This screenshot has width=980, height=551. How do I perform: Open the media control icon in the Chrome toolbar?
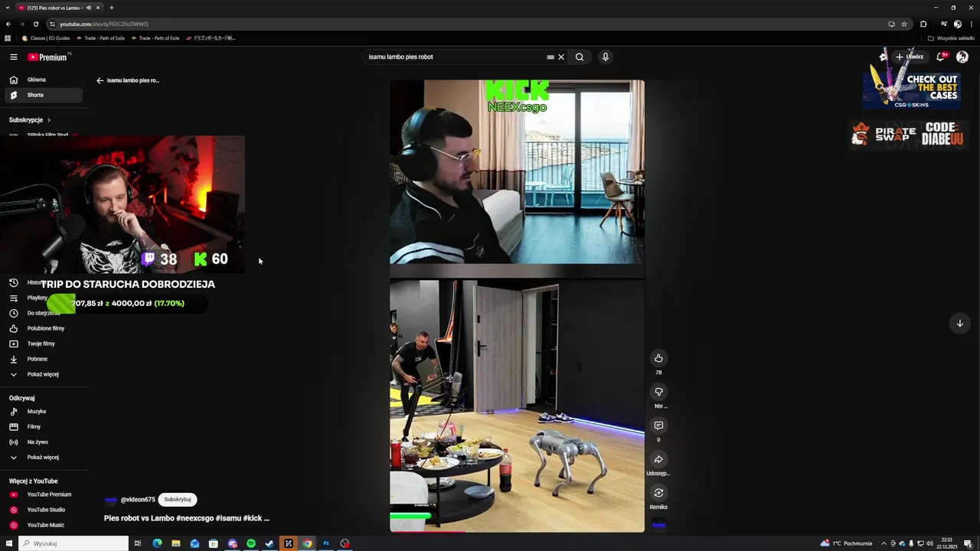tap(944, 24)
